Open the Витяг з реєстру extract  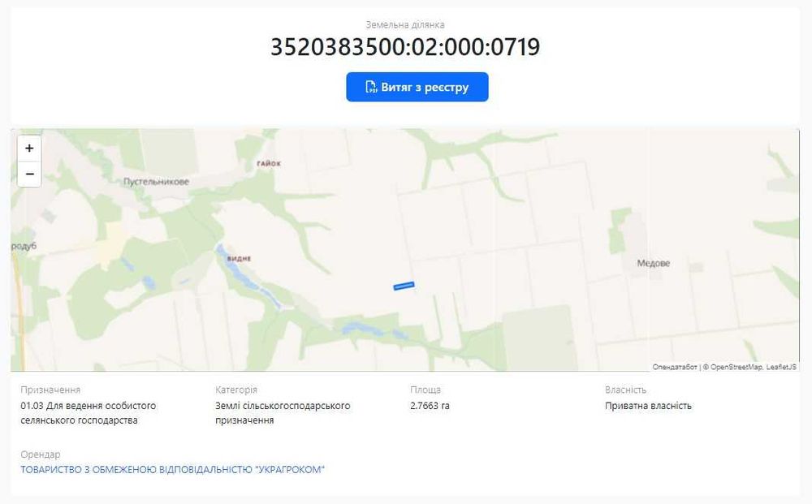(417, 87)
